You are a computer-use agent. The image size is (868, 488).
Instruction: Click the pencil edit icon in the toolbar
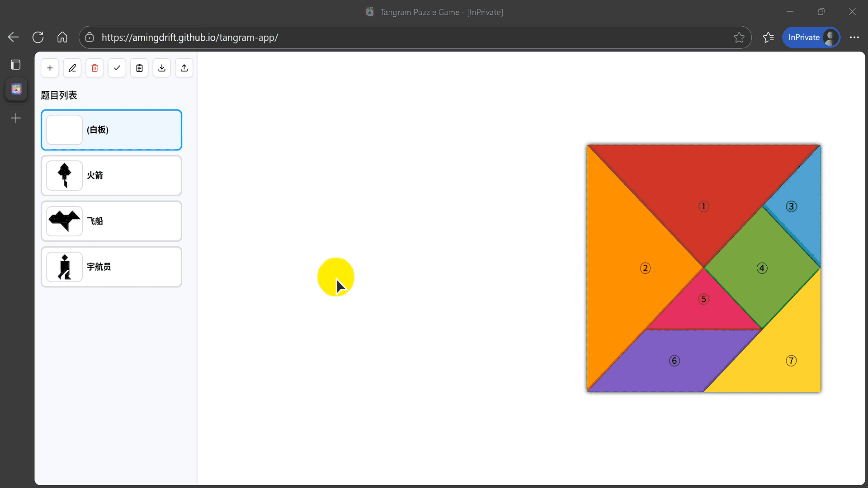[72, 68]
